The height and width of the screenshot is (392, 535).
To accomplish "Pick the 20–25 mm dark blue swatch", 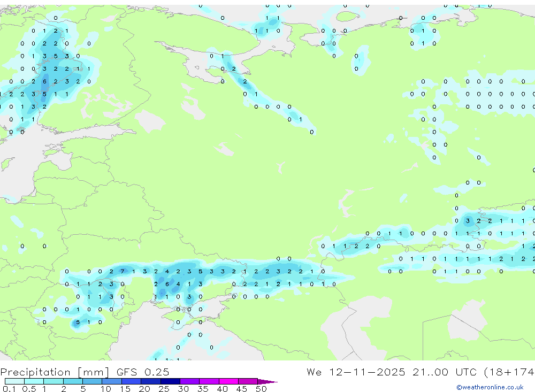I will 151,381.
